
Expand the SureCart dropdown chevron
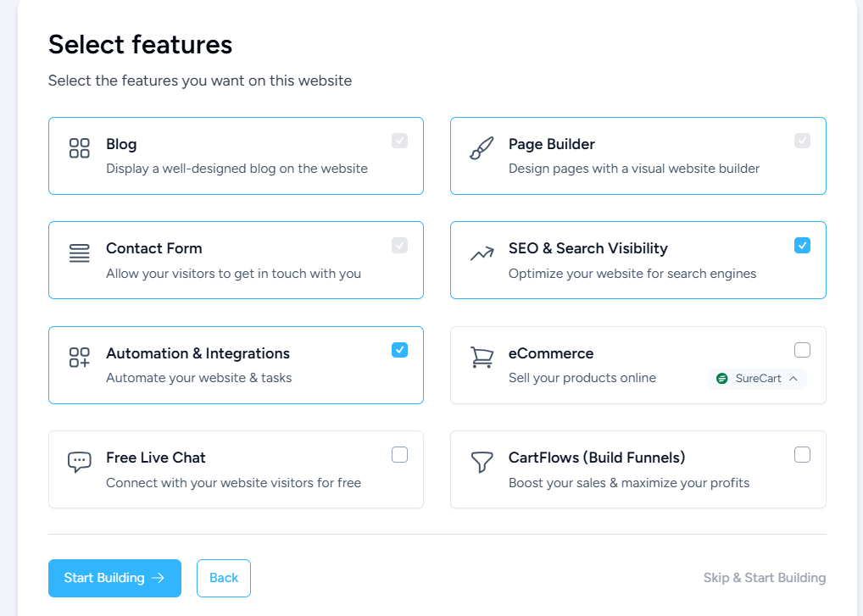[793, 379]
